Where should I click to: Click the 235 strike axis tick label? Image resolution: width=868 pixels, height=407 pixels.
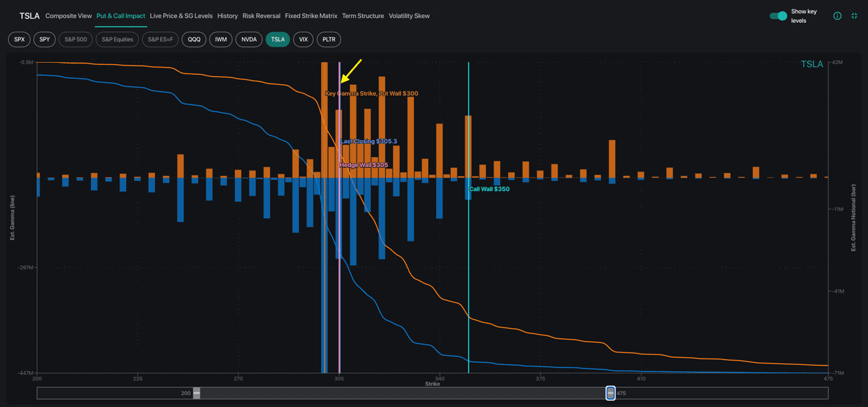click(138, 378)
